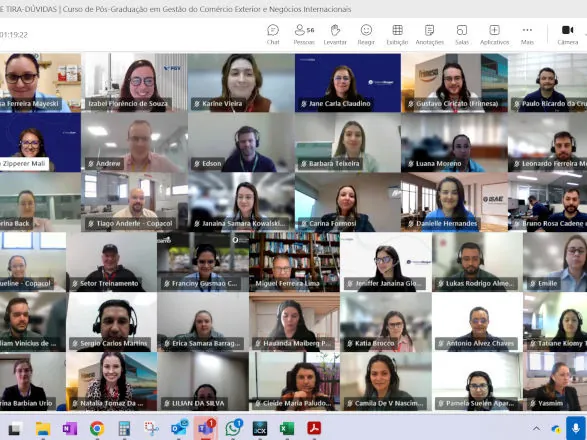Viewport: 587px width, 440px height.
Task: Raise hand with the Levantar icon
Action: 335,34
